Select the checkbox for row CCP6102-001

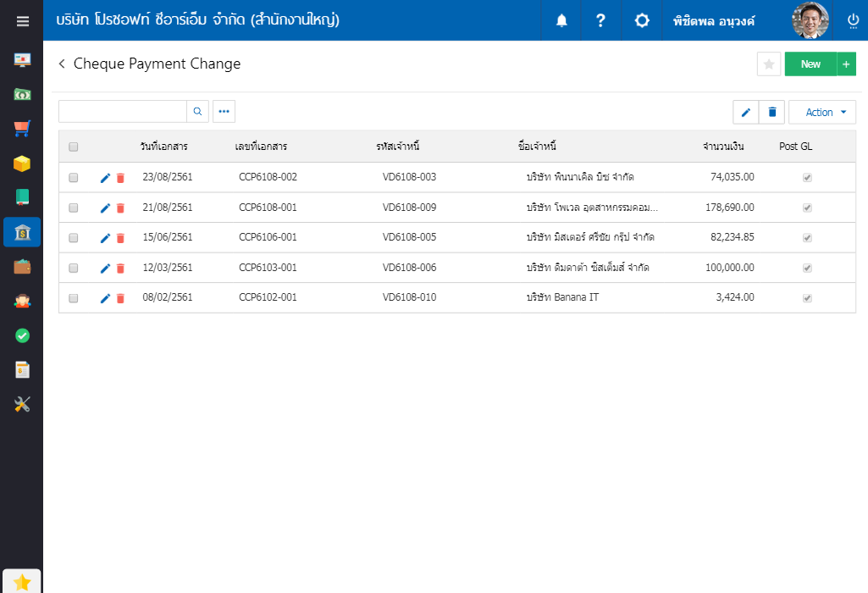coord(73,298)
